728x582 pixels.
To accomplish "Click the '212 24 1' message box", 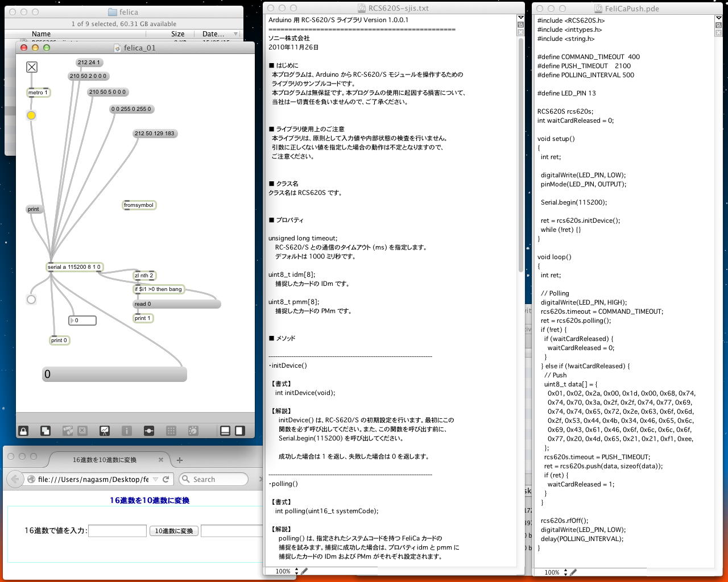I will pos(89,63).
